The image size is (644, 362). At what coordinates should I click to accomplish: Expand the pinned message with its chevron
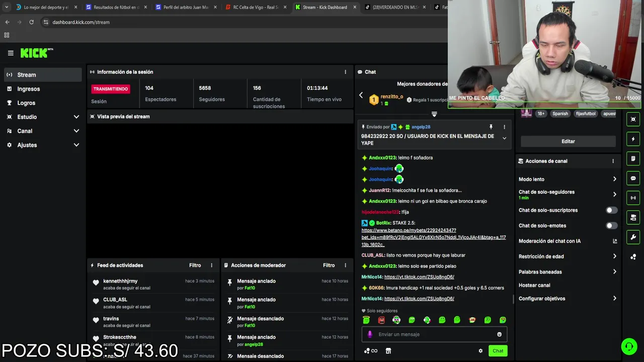[x=504, y=138]
